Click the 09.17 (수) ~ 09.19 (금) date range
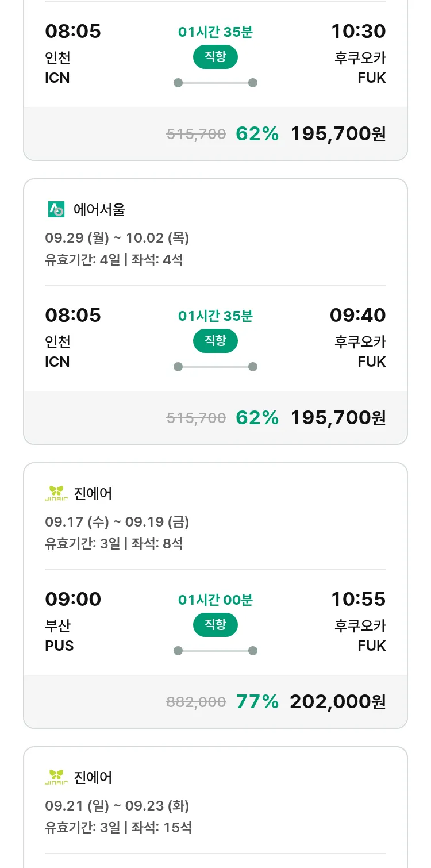Image resolution: width=431 pixels, height=868 pixels. point(117,522)
